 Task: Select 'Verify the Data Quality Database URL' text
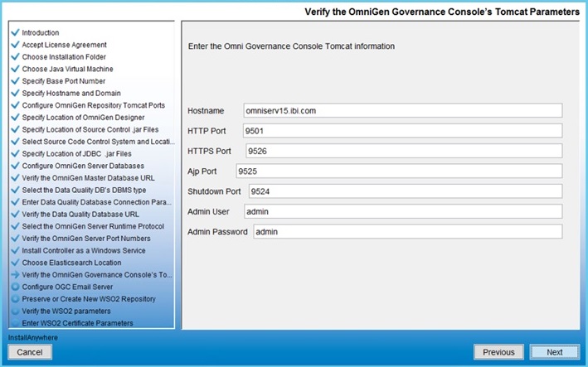point(80,215)
